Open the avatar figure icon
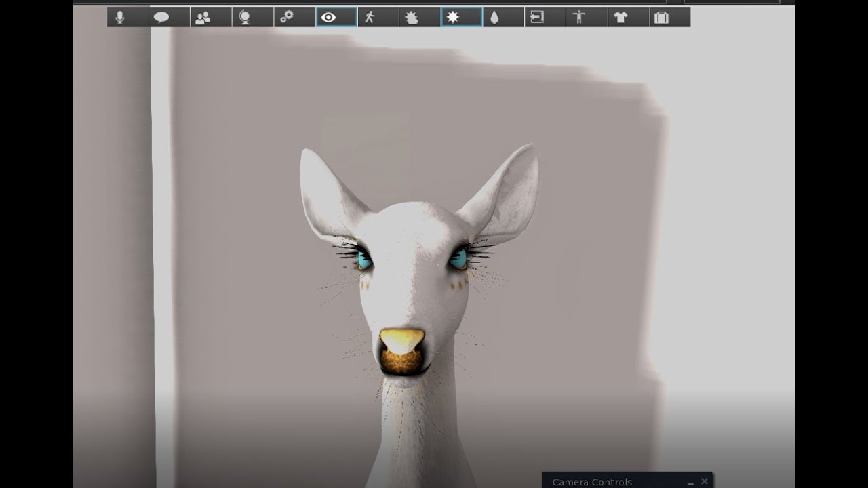 (x=587, y=18)
